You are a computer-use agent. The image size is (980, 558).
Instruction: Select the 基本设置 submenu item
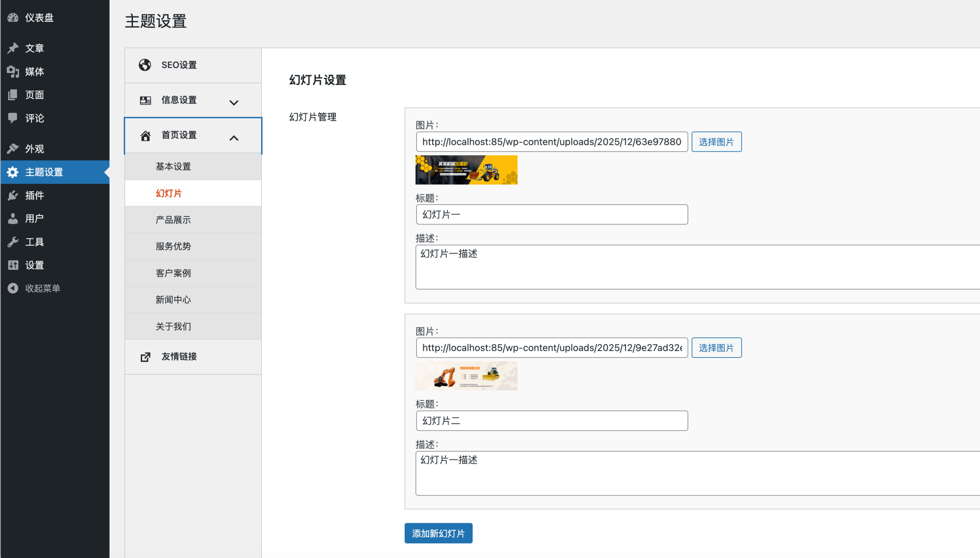click(x=173, y=166)
